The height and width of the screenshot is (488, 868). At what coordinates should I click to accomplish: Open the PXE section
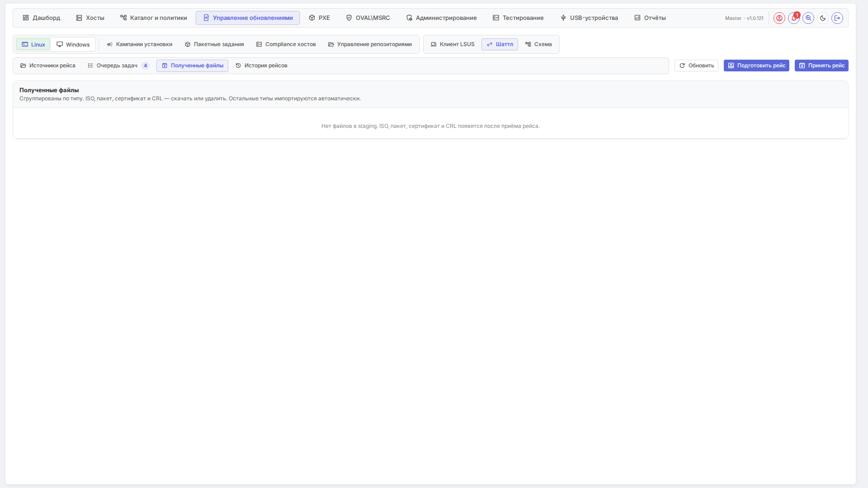[x=319, y=18]
